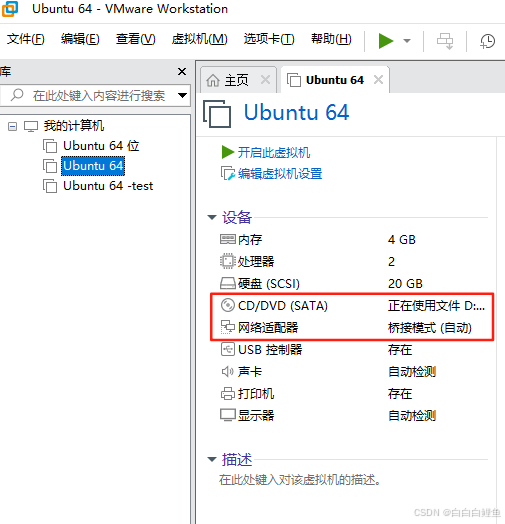The height and width of the screenshot is (524, 505).
Task: Click the printer icon
Action: (228, 393)
